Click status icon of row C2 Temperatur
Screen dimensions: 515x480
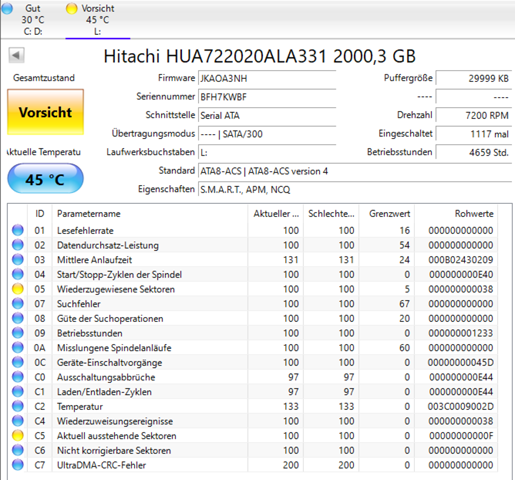click(x=18, y=406)
